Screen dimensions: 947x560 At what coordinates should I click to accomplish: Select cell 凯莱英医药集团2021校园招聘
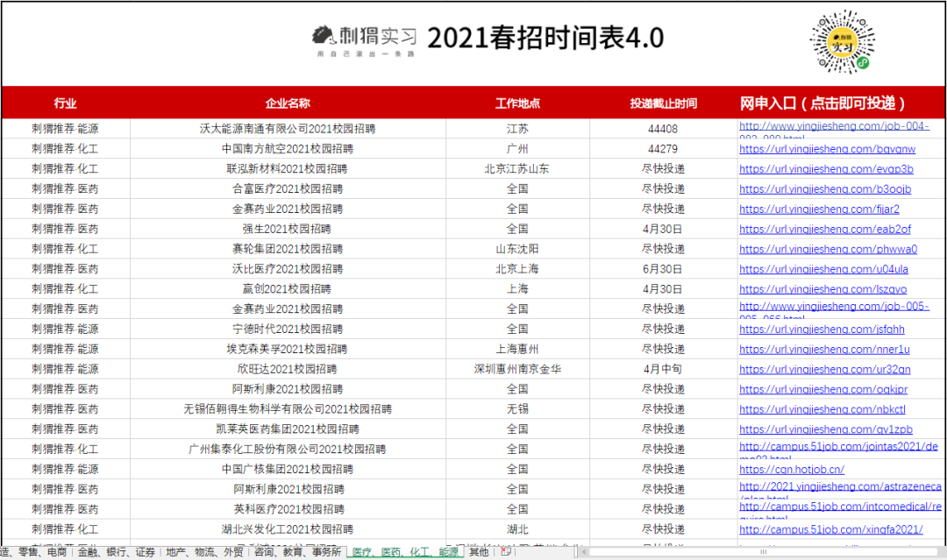tap(288, 429)
